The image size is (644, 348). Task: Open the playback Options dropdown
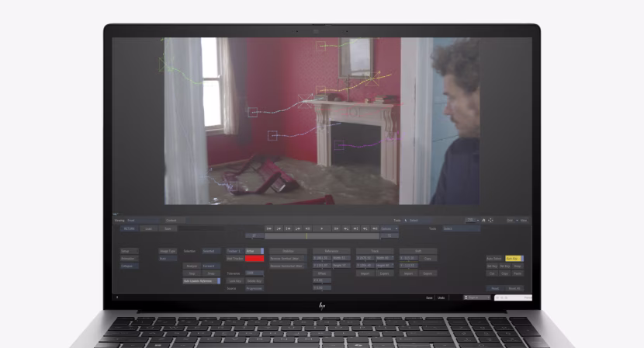coord(389,228)
